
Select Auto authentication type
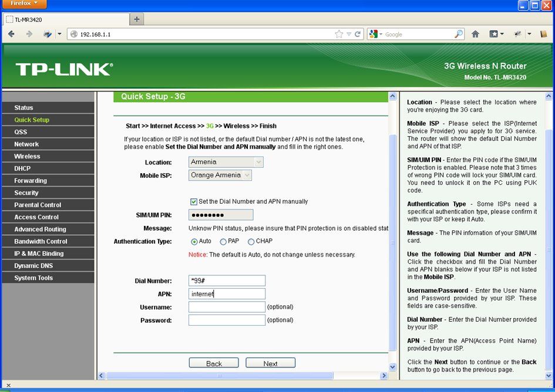pos(194,242)
